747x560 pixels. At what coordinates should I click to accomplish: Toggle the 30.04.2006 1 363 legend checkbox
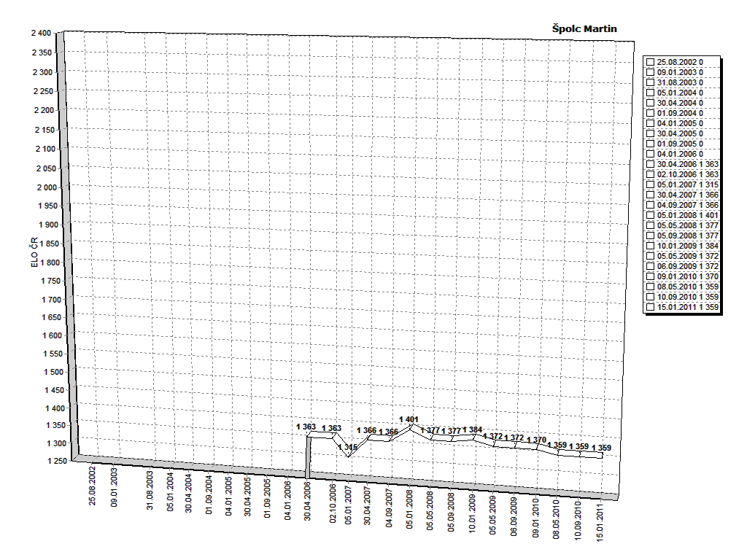(651, 165)
